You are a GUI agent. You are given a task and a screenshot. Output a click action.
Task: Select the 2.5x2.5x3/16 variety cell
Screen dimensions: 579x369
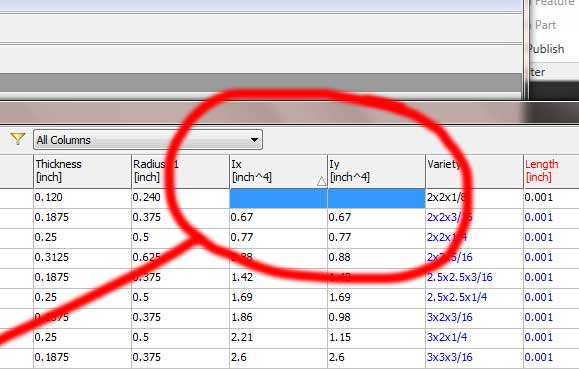click(474, 278)
